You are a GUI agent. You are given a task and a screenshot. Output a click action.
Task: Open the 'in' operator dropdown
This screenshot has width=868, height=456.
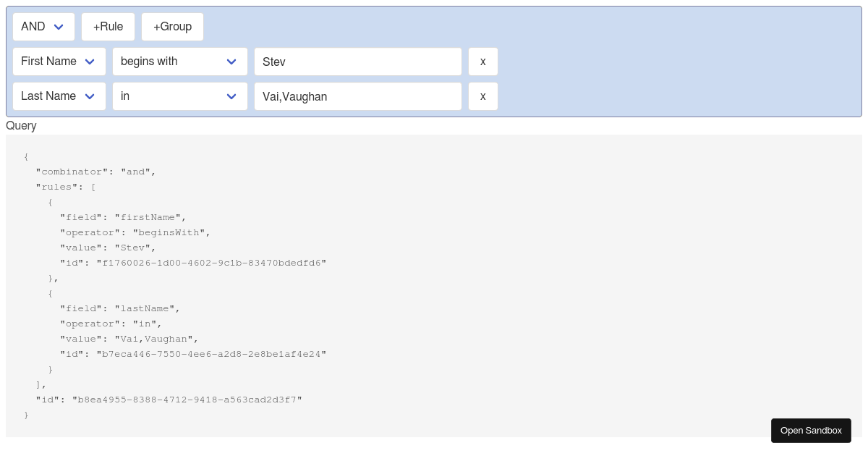(x=180, y=96)
